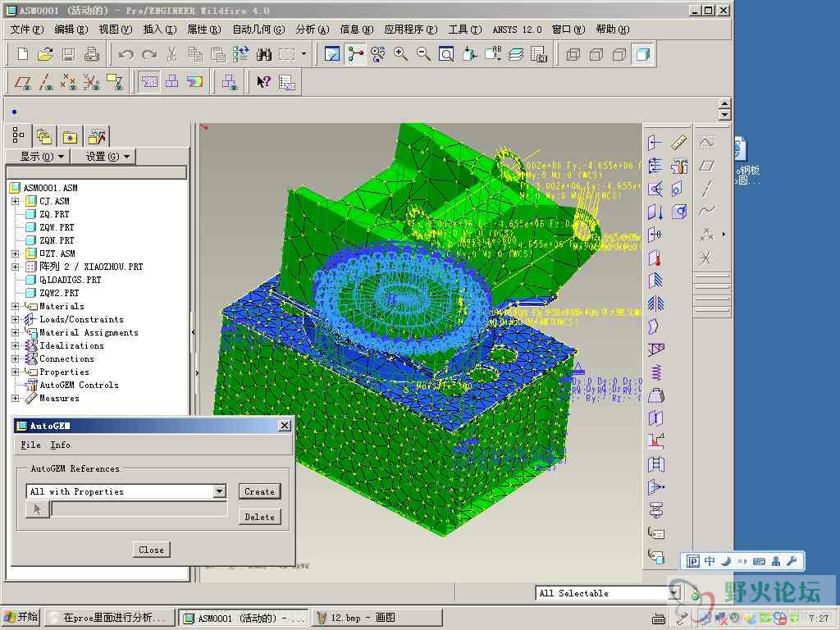840x630 pixels.
Task: Click the Refit view icon
Action: click(x=446, y=54)
